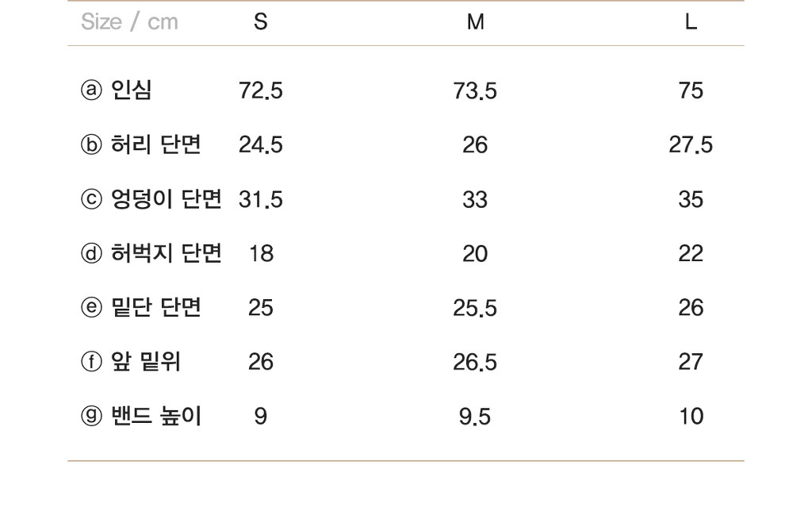Select the M size column header

click(476, 21)
